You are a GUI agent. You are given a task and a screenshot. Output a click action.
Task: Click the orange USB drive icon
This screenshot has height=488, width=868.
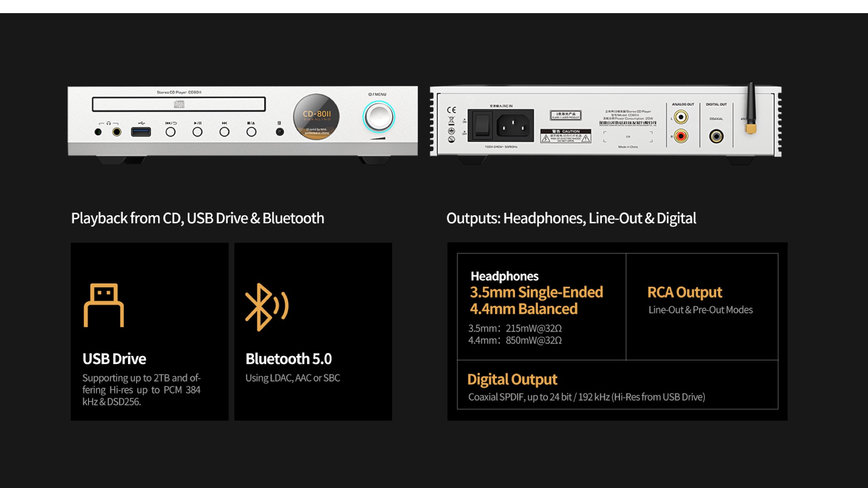click(x=104, y=305)
